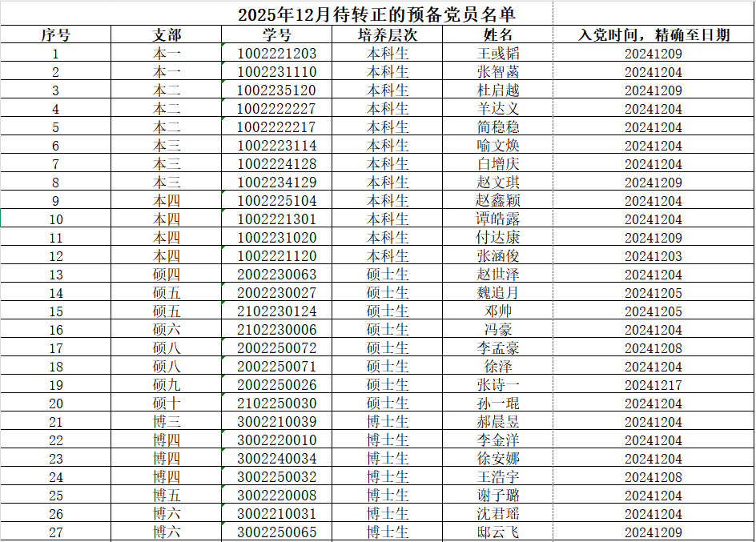
Task: Click date cell 20241217
Action: coord(653,385)
